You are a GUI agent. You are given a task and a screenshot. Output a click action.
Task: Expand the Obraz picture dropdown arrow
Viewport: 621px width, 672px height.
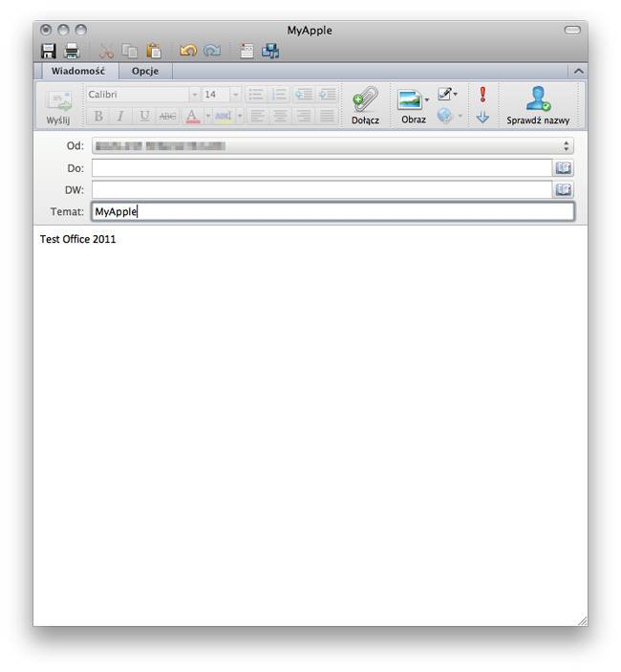pos(427,99)
